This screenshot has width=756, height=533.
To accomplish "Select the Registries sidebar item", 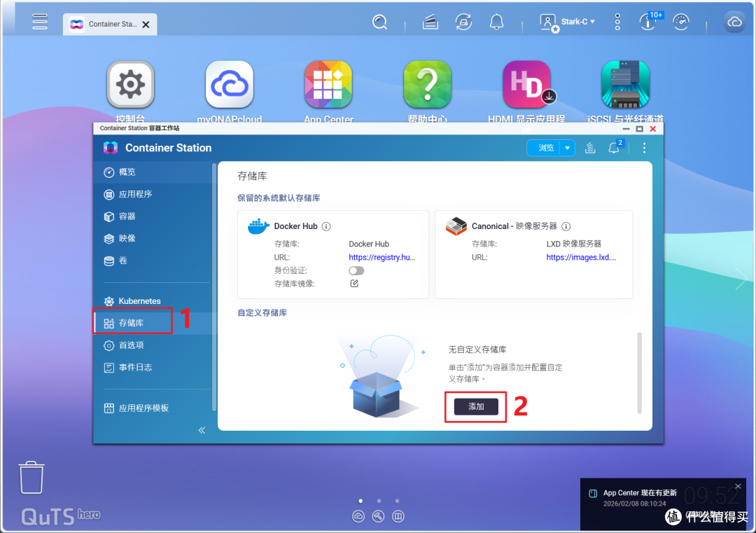I will [x=153, y=323].
